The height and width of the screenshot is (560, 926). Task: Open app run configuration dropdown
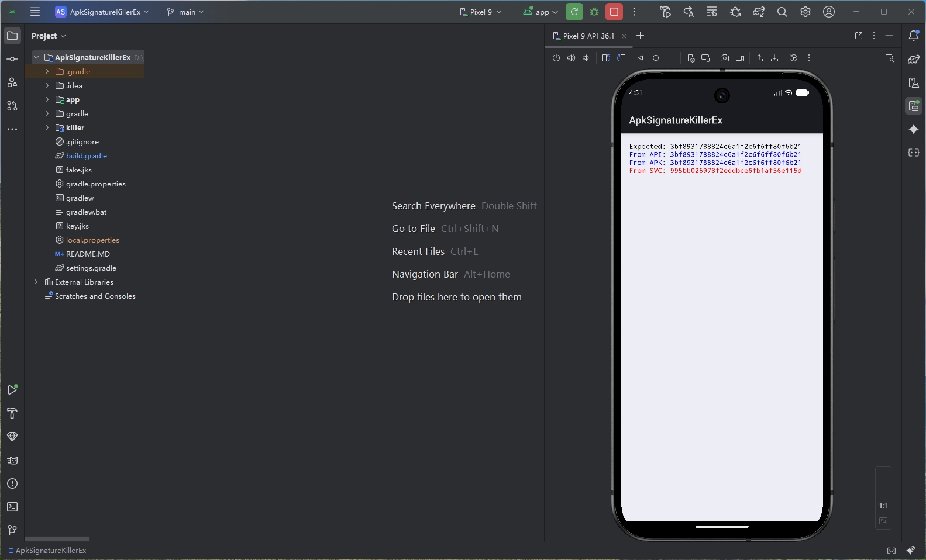pos(541,12)
